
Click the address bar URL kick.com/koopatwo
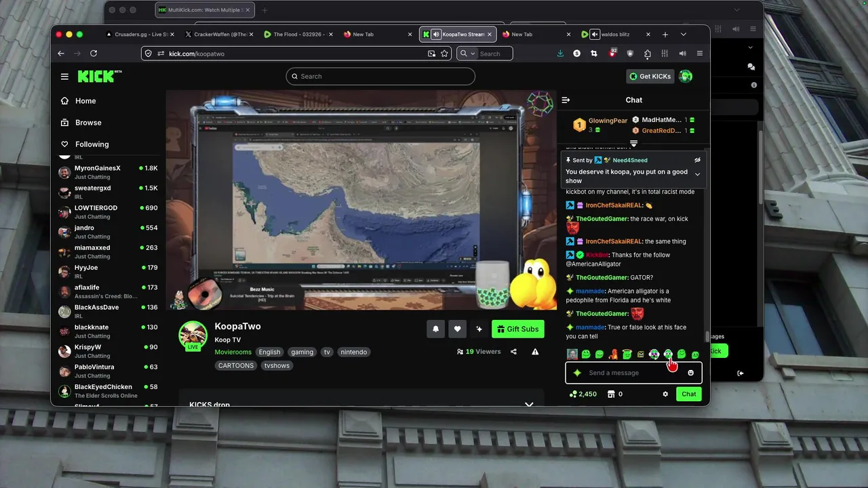(197, 54)
